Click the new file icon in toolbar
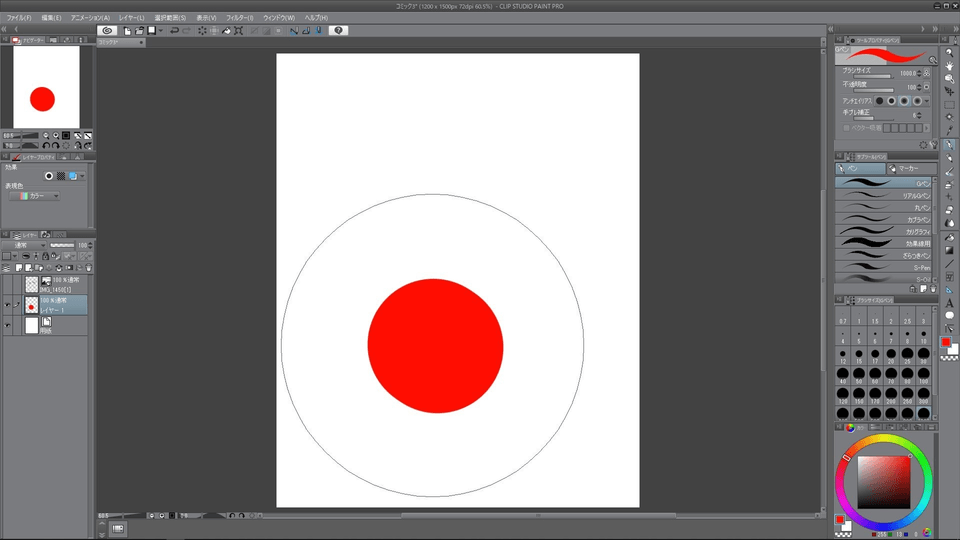The width and height of the screenshot is (960, 540). (127, 31)
